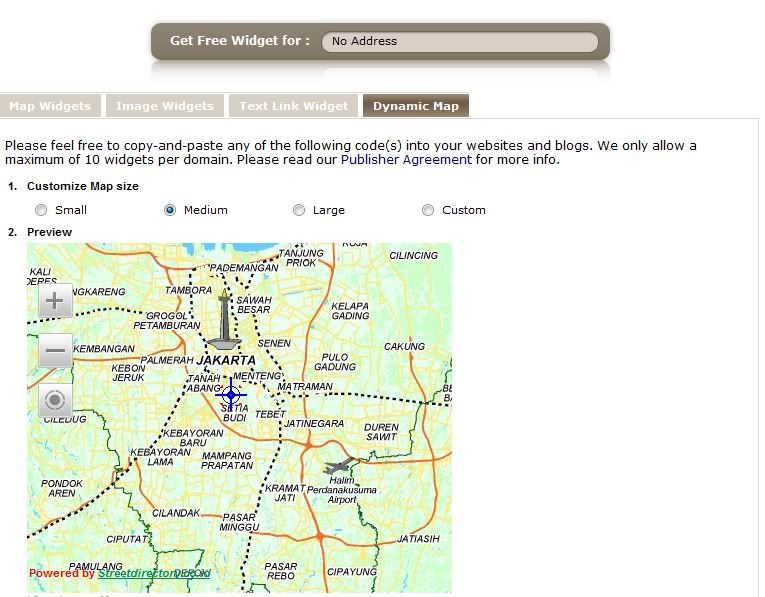Click the Halim airport airplane icon

340,466
